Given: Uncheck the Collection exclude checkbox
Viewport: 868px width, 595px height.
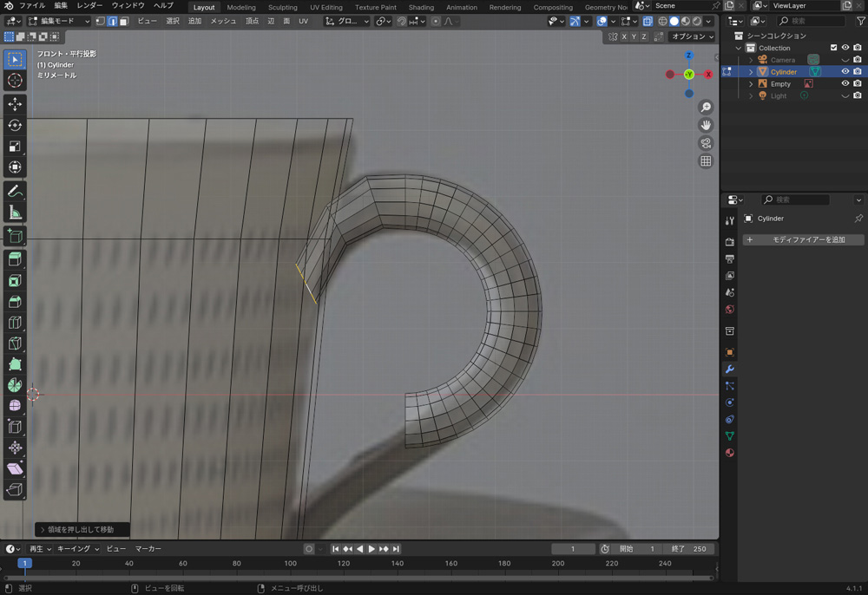Looking at the screenshot, I should (833, 48).
